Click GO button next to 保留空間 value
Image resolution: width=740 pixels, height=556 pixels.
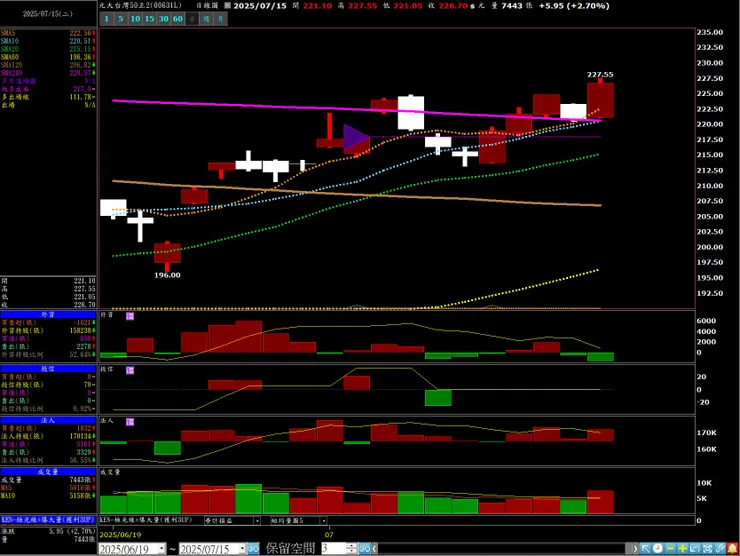click(x=364, y=549)
